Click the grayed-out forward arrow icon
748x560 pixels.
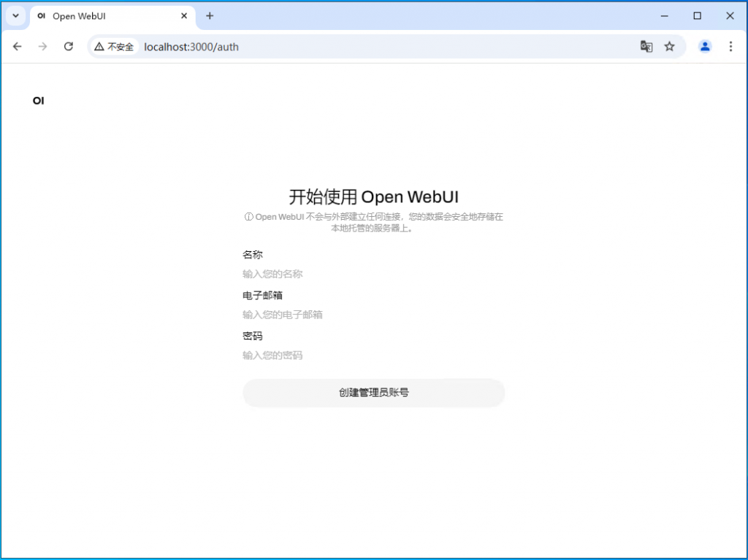[42, 46]
